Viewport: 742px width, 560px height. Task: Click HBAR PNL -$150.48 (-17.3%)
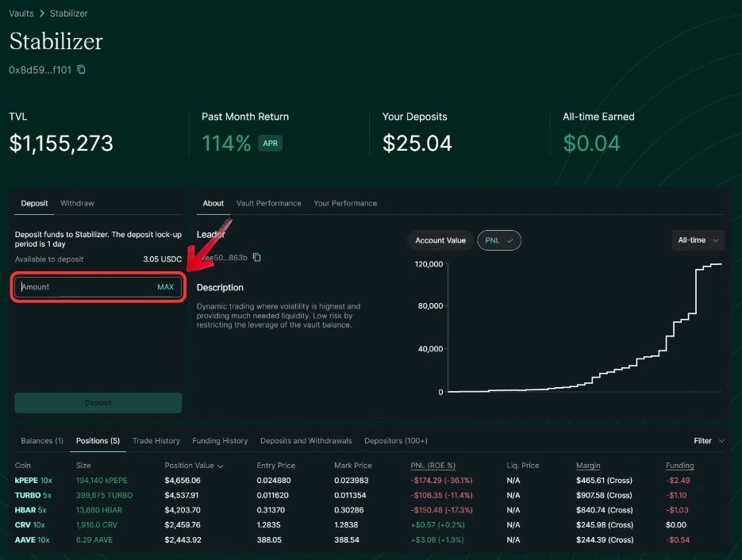tap(442, 510)
